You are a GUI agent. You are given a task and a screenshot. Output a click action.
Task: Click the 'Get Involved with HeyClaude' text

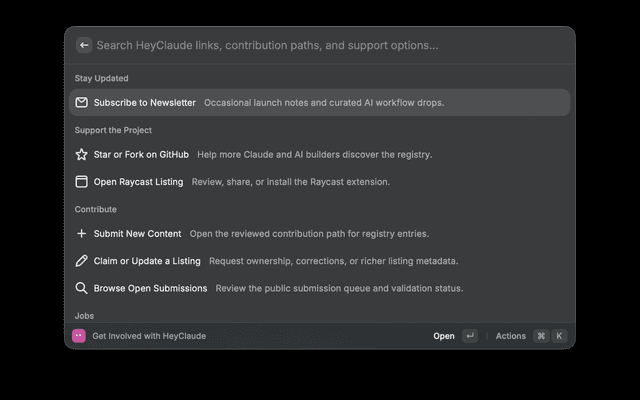[149, 336]
